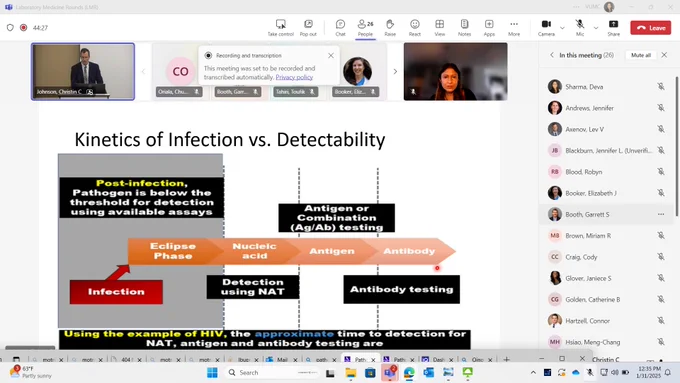Open File Explorer from taskbar
Image resolution: width=680 pixels, height=383 pixels.
pyautogui.click(x=350, y=373)
